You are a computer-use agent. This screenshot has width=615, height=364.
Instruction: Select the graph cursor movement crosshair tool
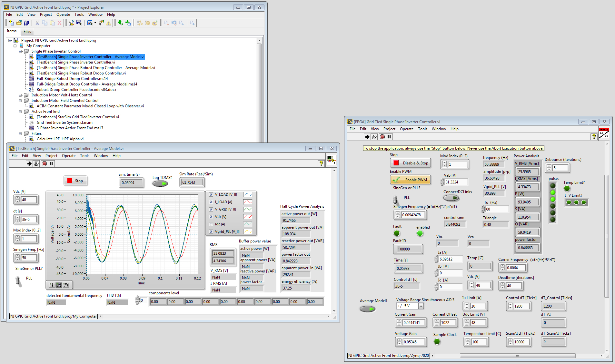click(52, 285)
